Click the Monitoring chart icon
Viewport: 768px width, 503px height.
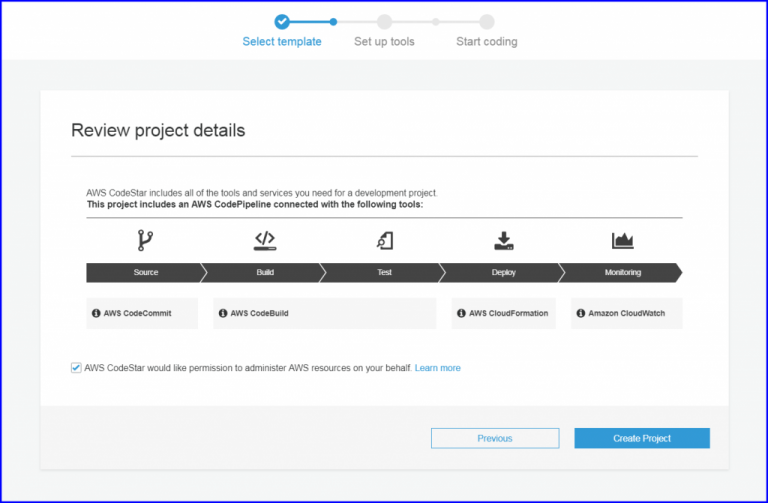tap(623, 240)
